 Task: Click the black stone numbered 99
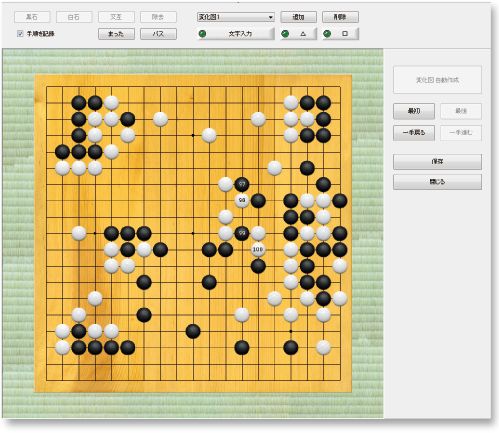click(x=242, y=233)
